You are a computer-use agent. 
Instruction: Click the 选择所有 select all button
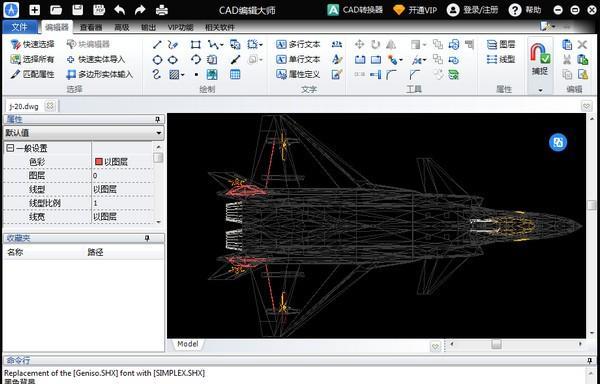[x=33, y=59]
